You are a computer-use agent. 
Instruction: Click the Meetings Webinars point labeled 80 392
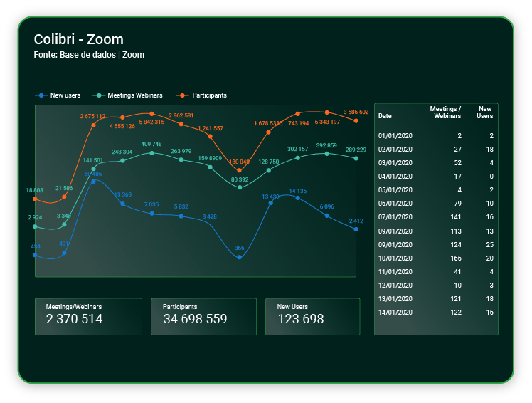click(x=240, y=187)
